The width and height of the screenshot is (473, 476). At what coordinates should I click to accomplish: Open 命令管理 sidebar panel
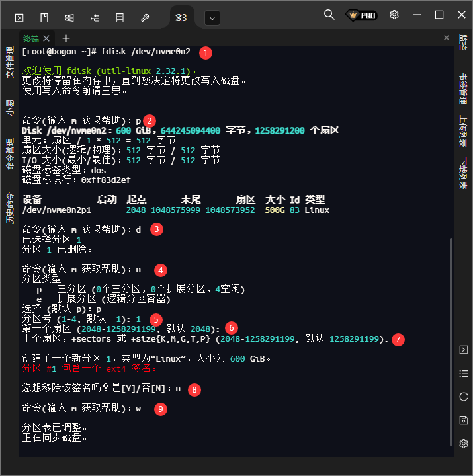pos(10,154)
